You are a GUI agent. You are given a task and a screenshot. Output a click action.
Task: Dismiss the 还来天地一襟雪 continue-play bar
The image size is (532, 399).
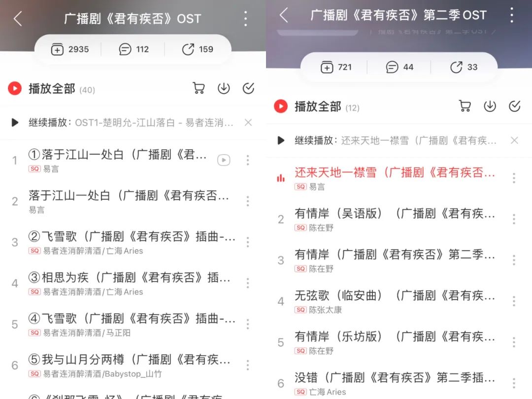coord(514,141)
